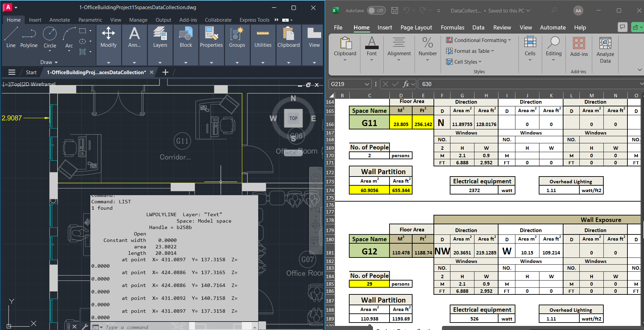The image size is (644, 330).
Task: Open Excel Alignment group
Action: click(x=399, y=49)
